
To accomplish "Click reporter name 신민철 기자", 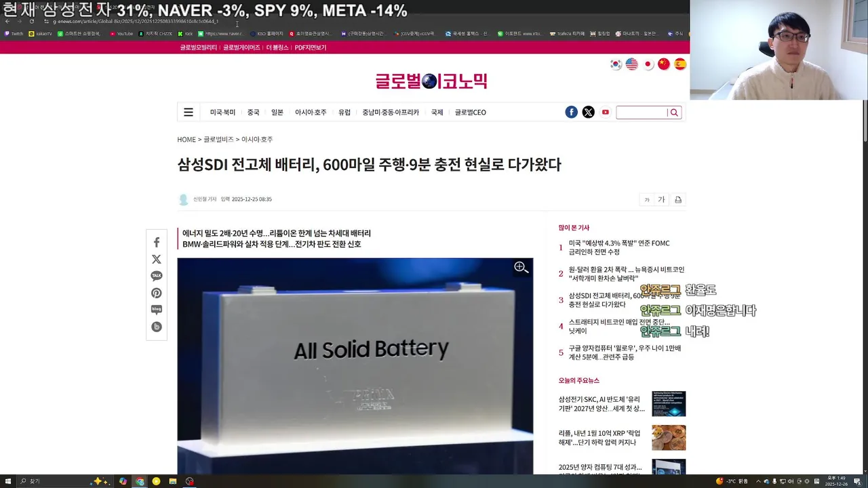I will tap(205, 199).
